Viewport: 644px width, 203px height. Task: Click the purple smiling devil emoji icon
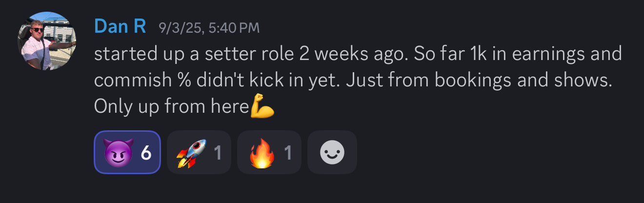pyautogui.click(x=117, y=153)
